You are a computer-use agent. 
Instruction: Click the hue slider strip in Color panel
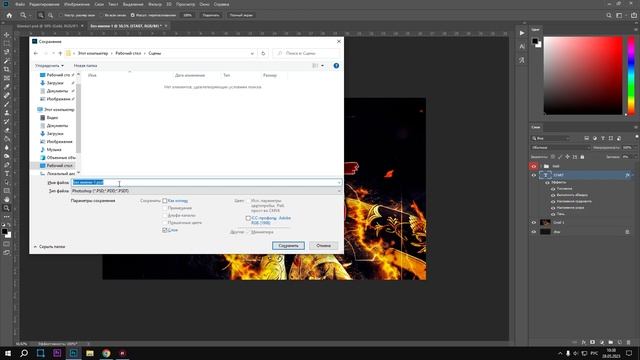[631, 76]
